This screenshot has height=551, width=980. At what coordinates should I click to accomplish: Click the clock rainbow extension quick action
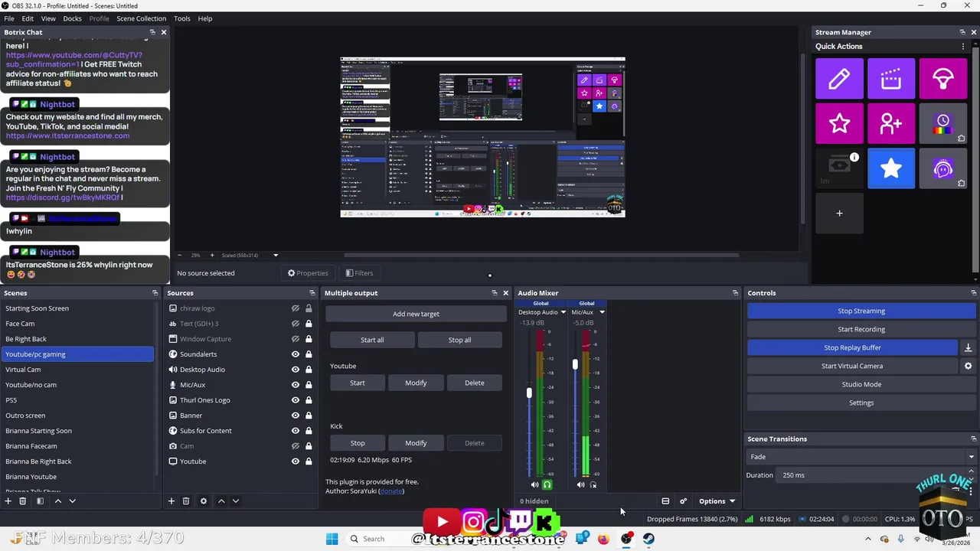943,123
